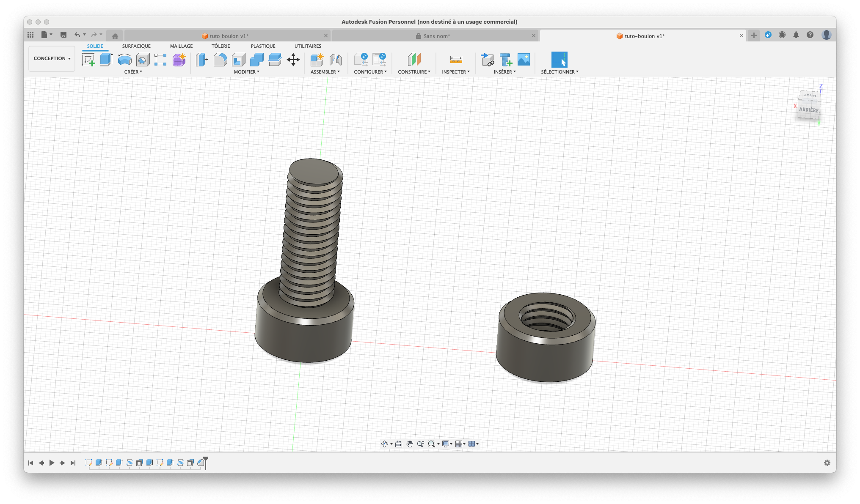This screenshot has height=504, width=860.
Task: Select the Move/Copy arrows tool
Action: 293,60
